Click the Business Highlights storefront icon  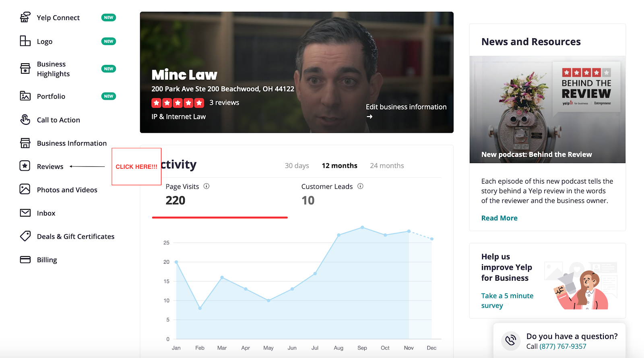(x=25, y=68)
